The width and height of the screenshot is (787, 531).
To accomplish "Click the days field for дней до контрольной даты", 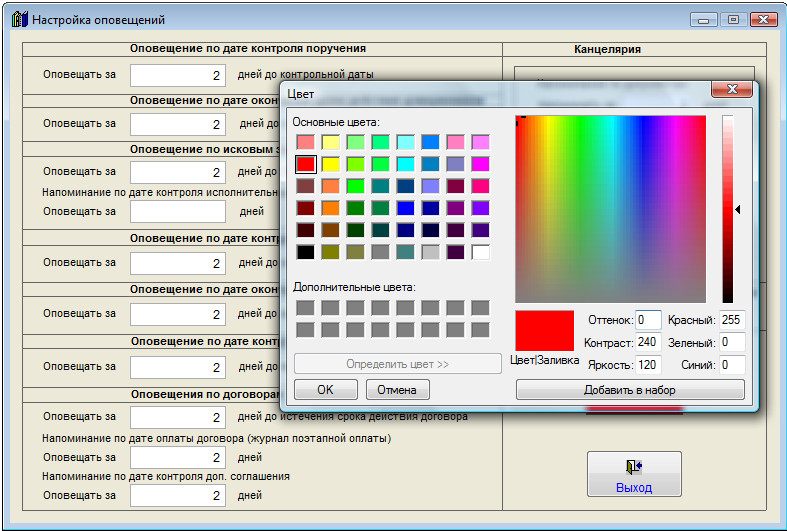I will pyautogui.click(x=178, y=75).
